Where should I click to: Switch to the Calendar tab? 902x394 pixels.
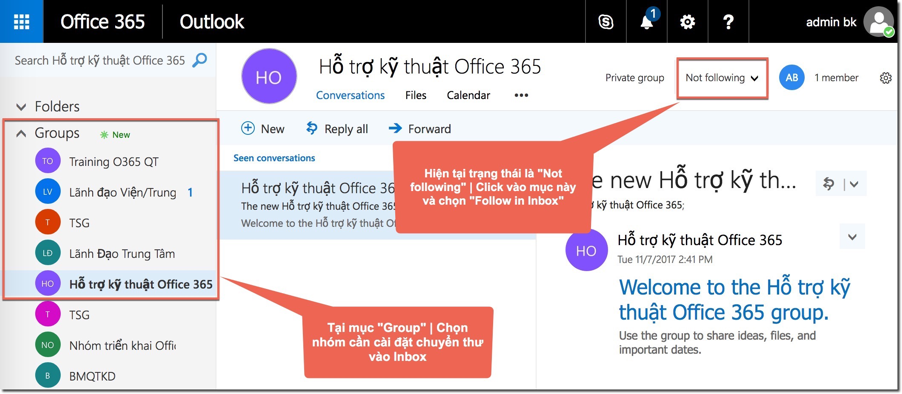point(468,95)
